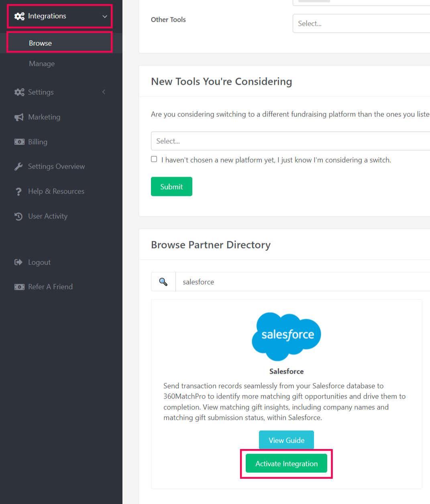Click the User Activity history icon

click(18, 216)
